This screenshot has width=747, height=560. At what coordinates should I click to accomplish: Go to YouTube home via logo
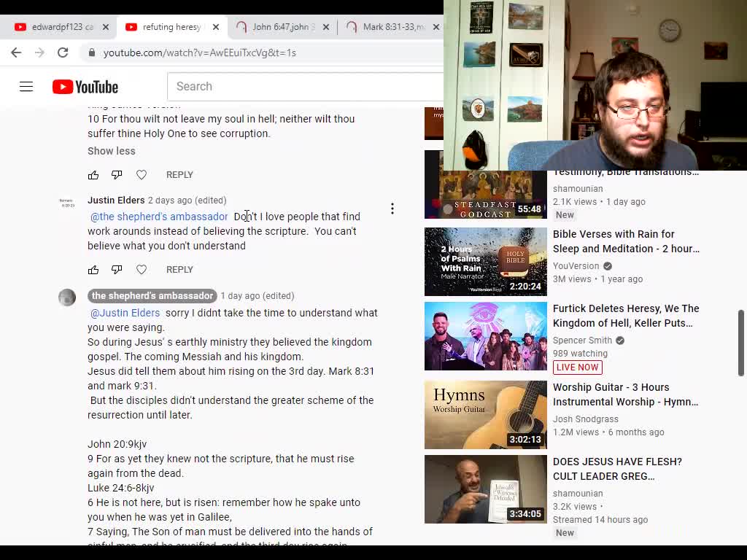click(x=85, y=87)
